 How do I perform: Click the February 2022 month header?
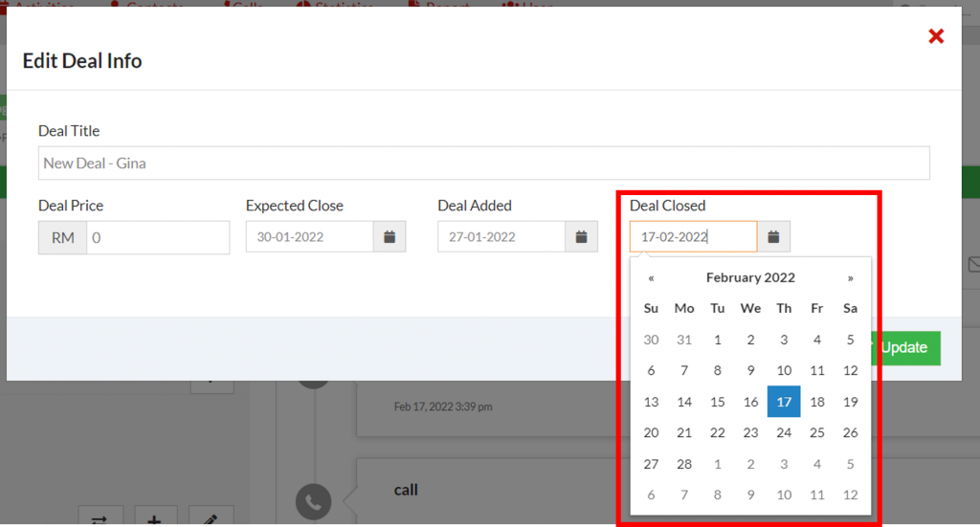tap(750, 278)
